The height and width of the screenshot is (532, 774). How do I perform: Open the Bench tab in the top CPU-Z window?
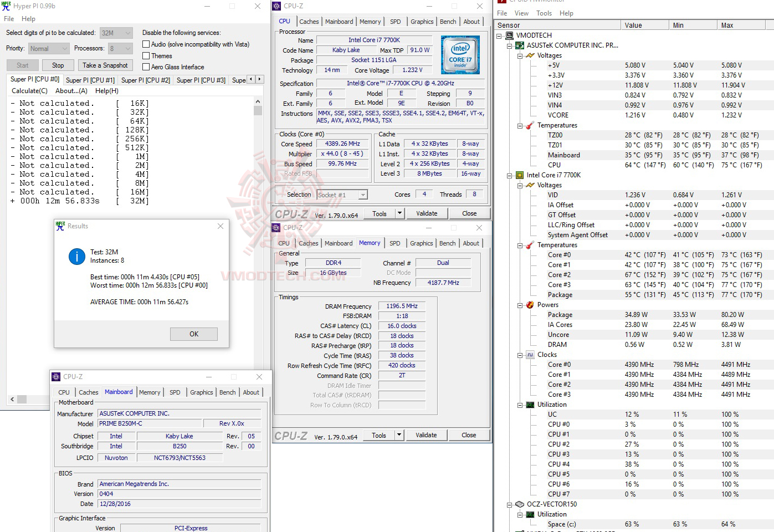click(x=448, y=22)
